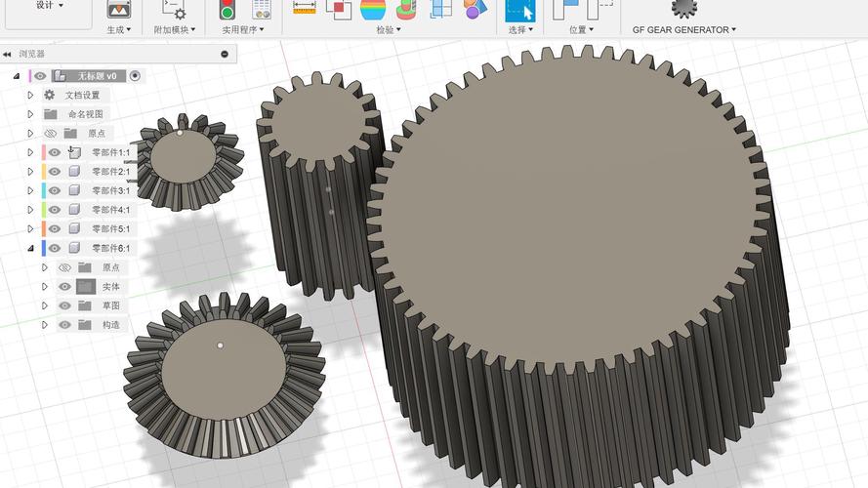Expand the 零部件3:1 tree node
Viewport: 868px width, 488px height.
click(30, 190)
